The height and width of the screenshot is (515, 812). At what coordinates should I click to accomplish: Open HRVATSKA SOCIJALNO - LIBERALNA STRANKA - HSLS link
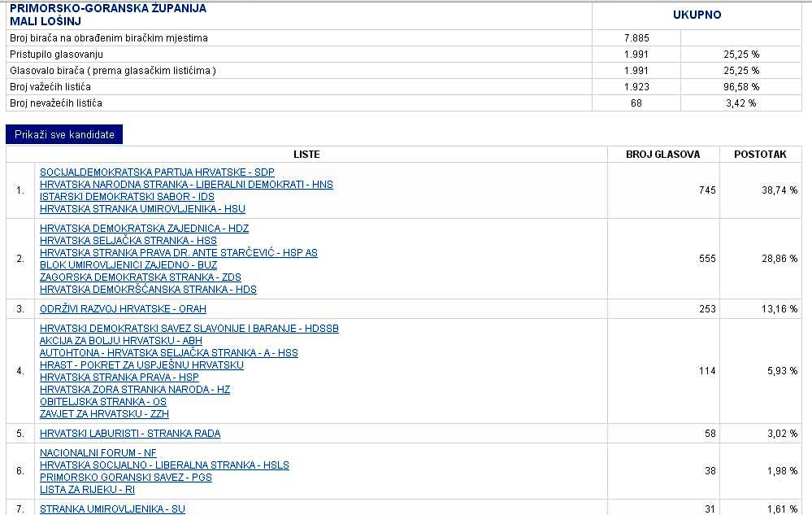coord(164,465)
